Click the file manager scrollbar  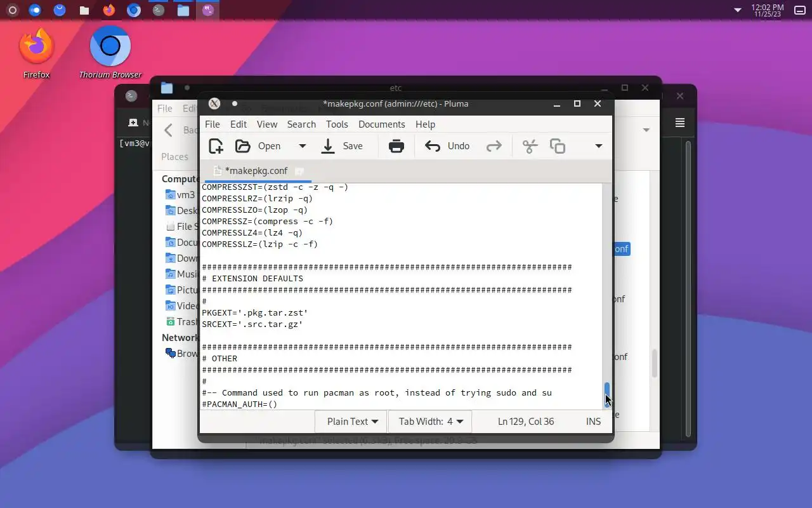[x=653, y=364]
